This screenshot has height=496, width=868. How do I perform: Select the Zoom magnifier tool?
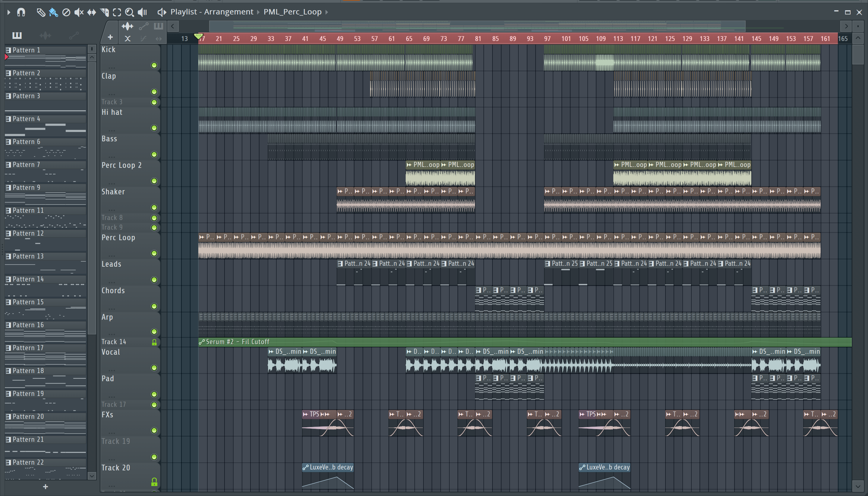tap(130, 12)
